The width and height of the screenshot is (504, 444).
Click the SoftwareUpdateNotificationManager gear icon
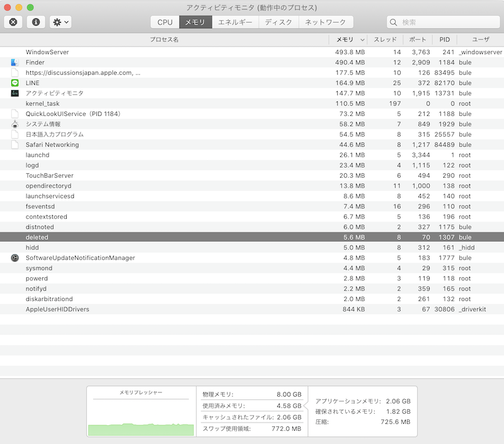[15, 258]
